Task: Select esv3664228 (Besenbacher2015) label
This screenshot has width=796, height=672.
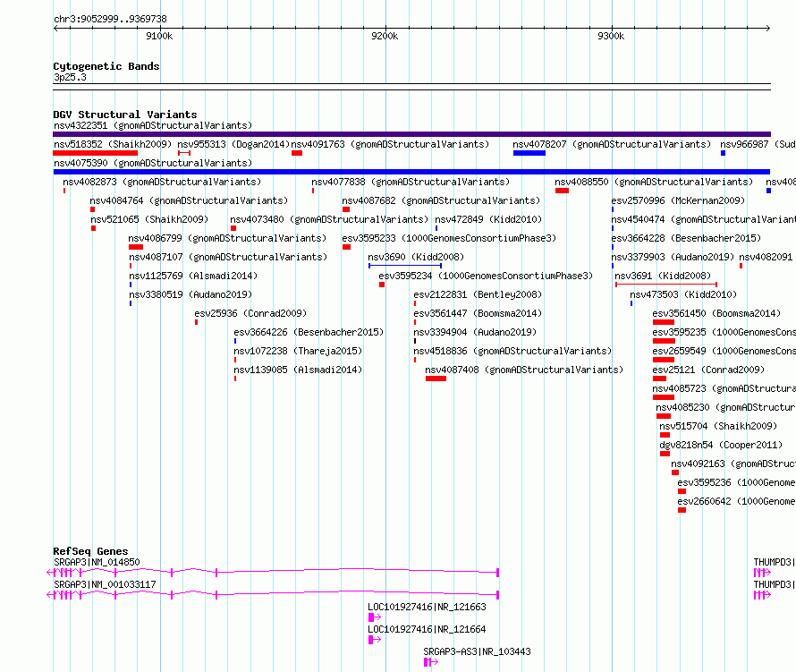Action: 686,238
